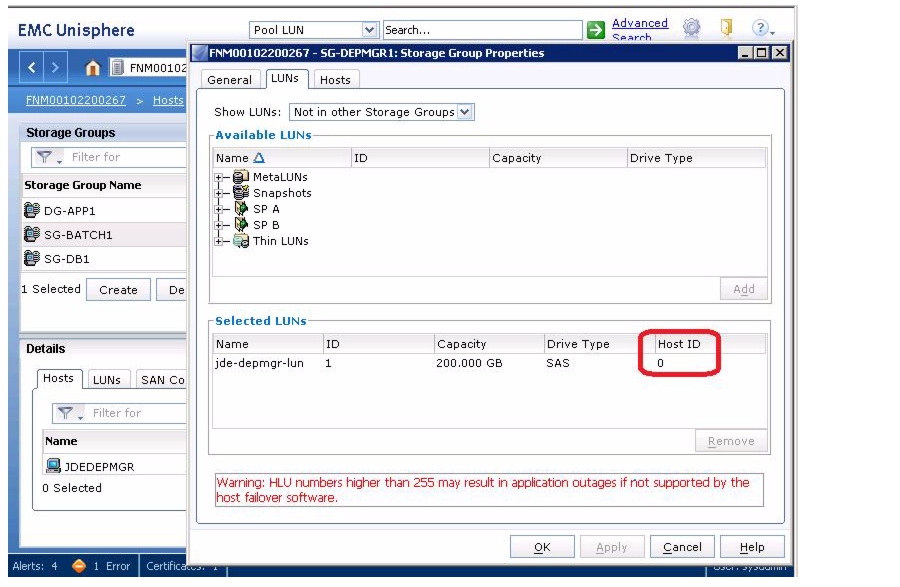Click the Drive Type header in Available LUNs
Image resolution: width=900 pixels, height=587 pixels.
(696, 158)
